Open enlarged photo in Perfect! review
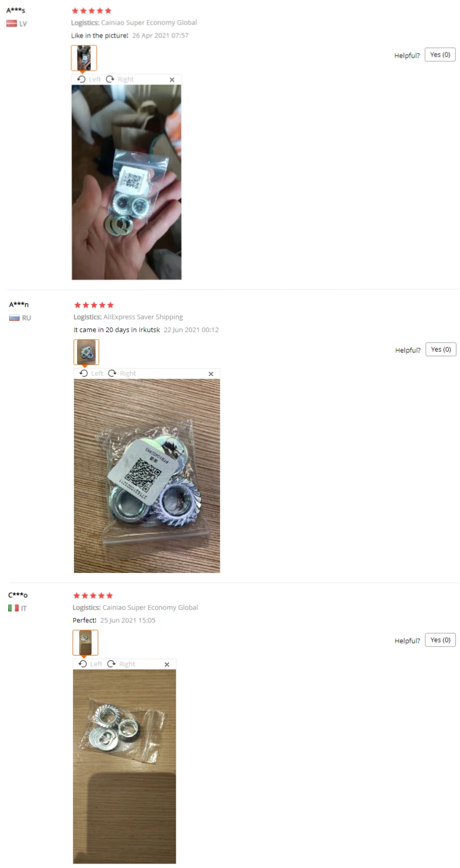The height and width of the screenshot is (868, 460). (x=124, y=766)
